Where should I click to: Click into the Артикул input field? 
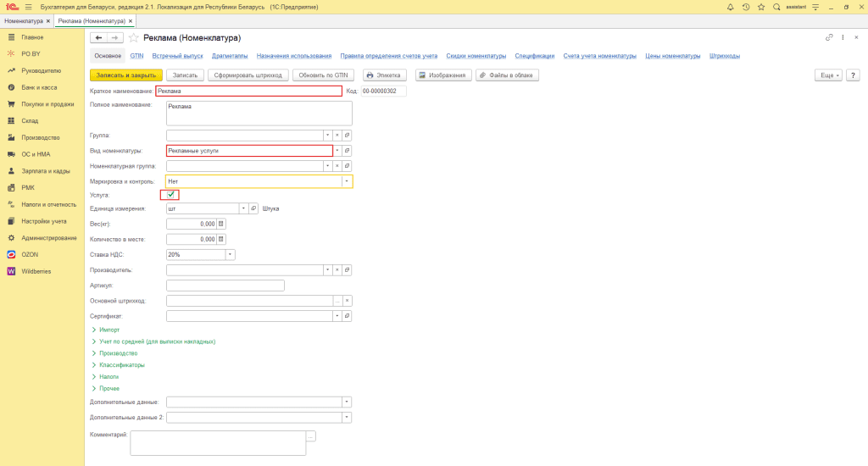tap(225, 286)
